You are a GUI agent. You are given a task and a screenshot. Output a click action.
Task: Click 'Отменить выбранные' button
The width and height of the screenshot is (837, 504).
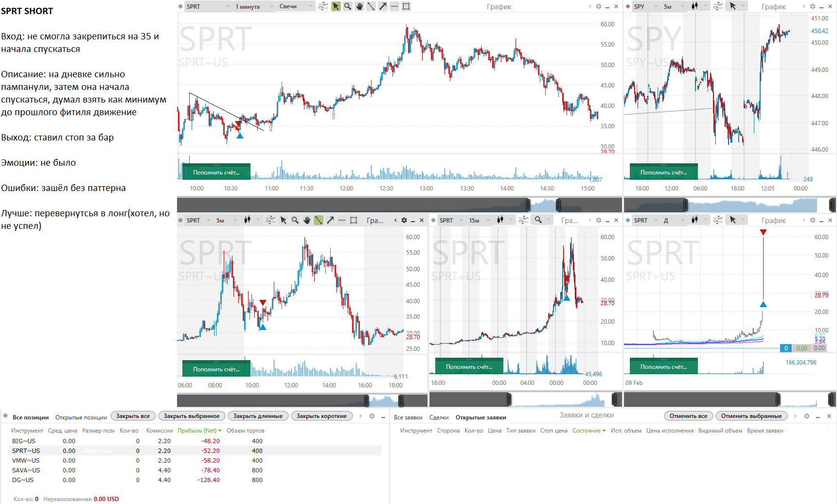point(751,416)
